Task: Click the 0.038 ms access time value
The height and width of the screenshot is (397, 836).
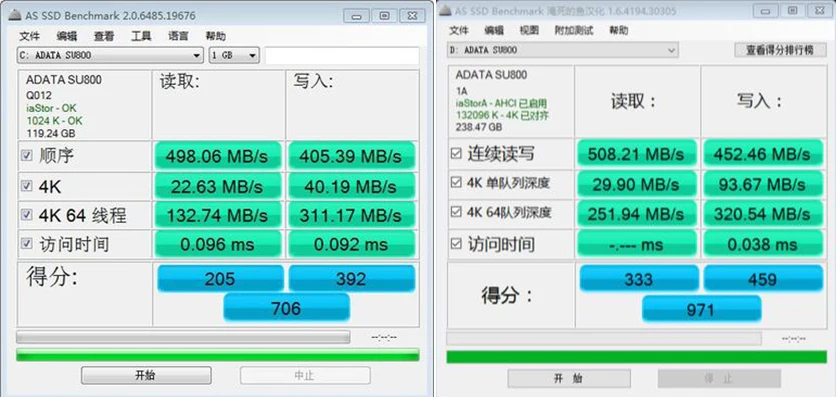Action: [762, 244]
